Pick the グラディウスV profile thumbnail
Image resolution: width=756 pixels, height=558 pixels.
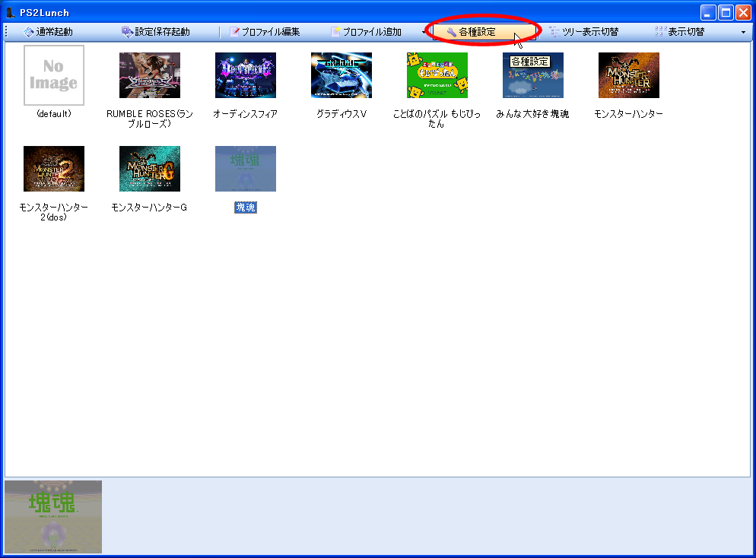click(341, 75)
